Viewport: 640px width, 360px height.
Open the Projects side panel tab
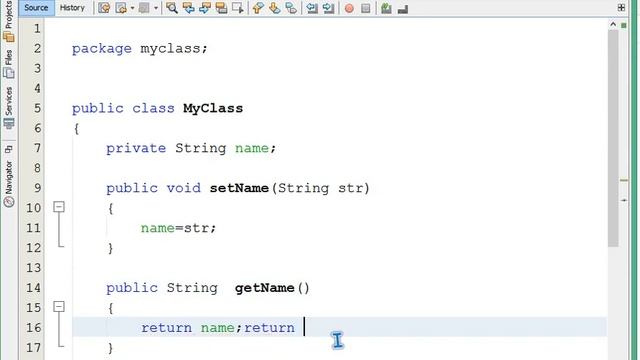[x=9, y=14]
